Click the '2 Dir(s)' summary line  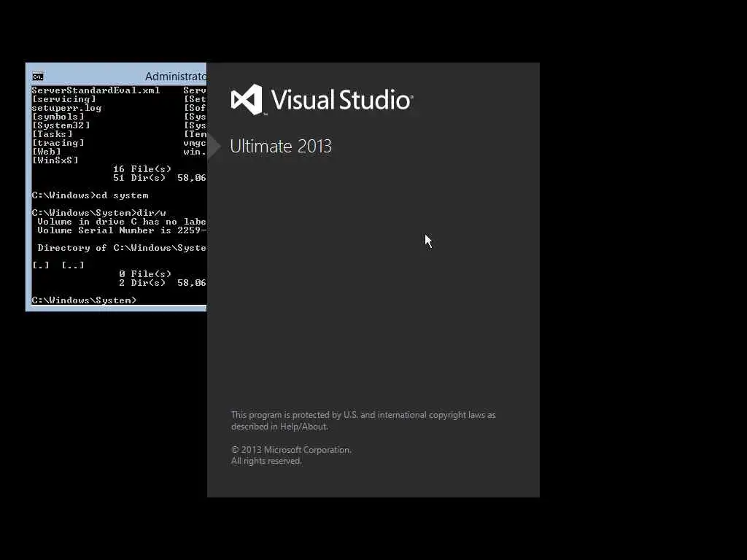(163, 283)
